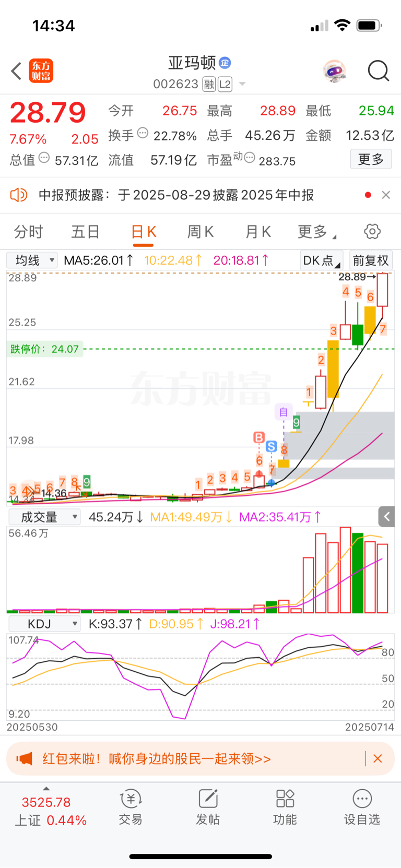Tap the 10:22.48 MA10 value
The width and height of the screenshot is (401, 868).
tap(173, 260)
